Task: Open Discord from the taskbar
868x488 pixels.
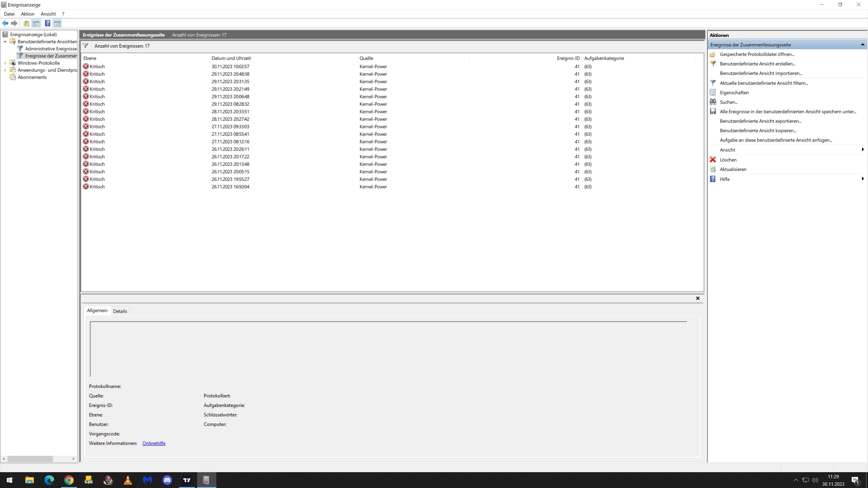Action: pyautogui.click(x=167, y=480)
